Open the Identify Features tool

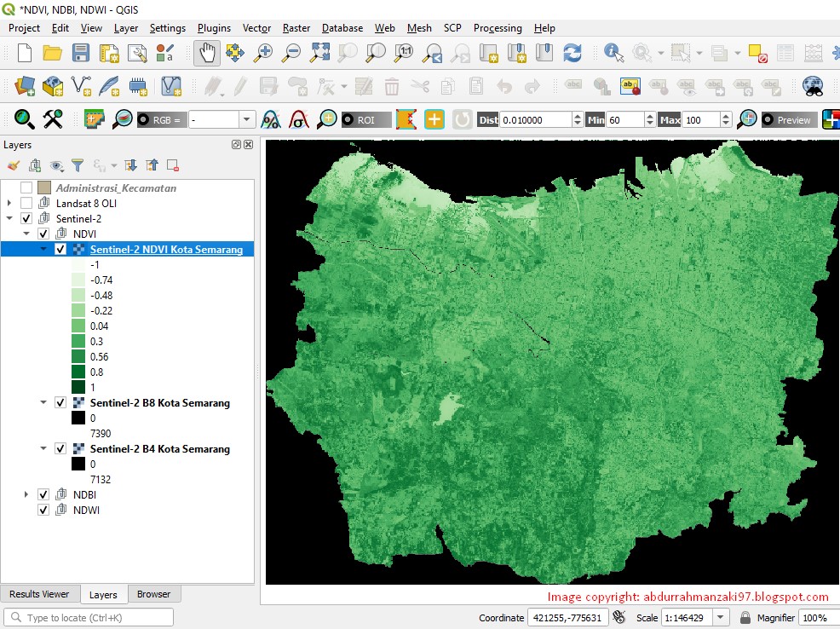(613, 53)
